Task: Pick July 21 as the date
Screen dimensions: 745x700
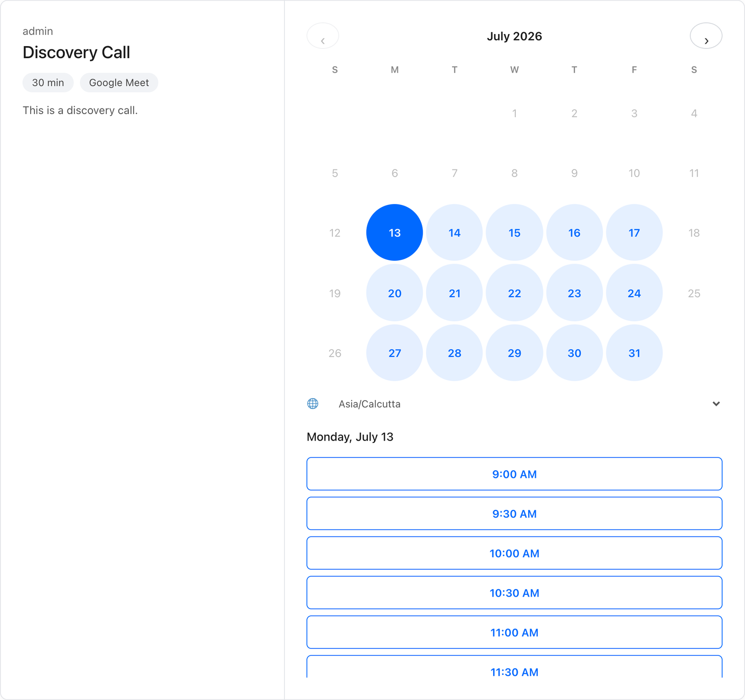Action: pyautogui.click(x=454, y=293)
